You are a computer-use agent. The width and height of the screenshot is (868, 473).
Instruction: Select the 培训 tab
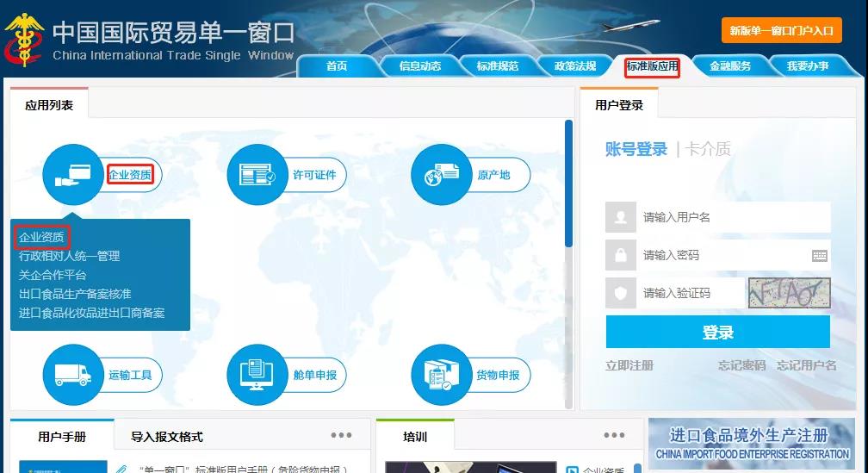click(x=415, y=437)
